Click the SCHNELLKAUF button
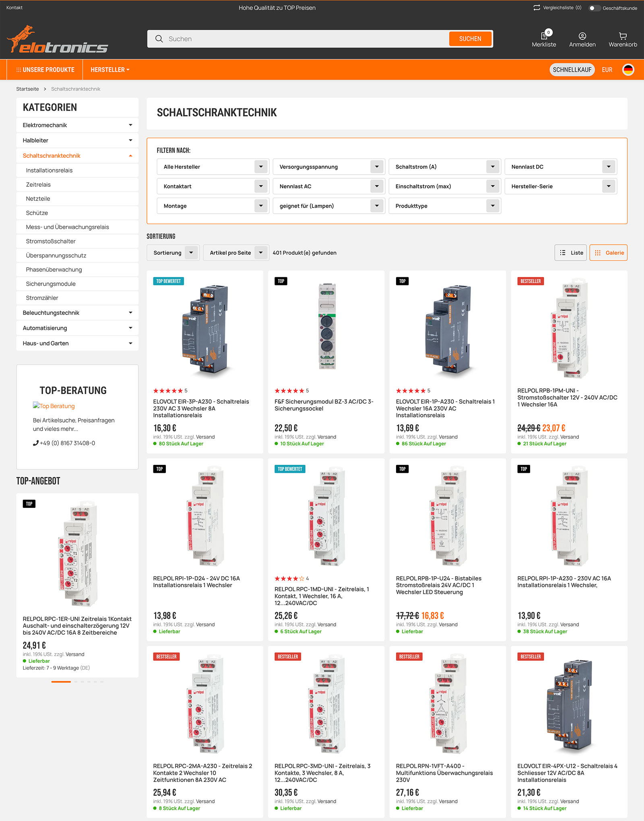Viewport: 644px width, 821px height. click(x=572, y=70)
